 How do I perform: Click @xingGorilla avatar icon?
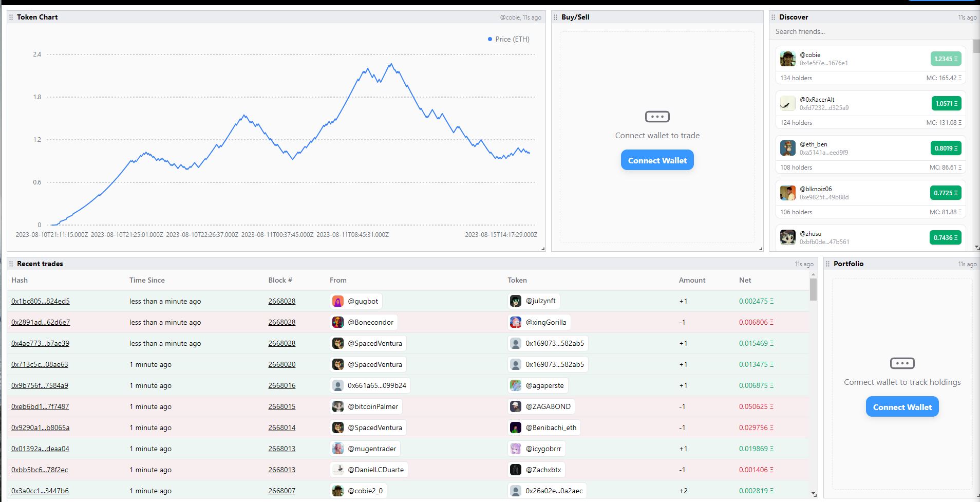point(516,322)
